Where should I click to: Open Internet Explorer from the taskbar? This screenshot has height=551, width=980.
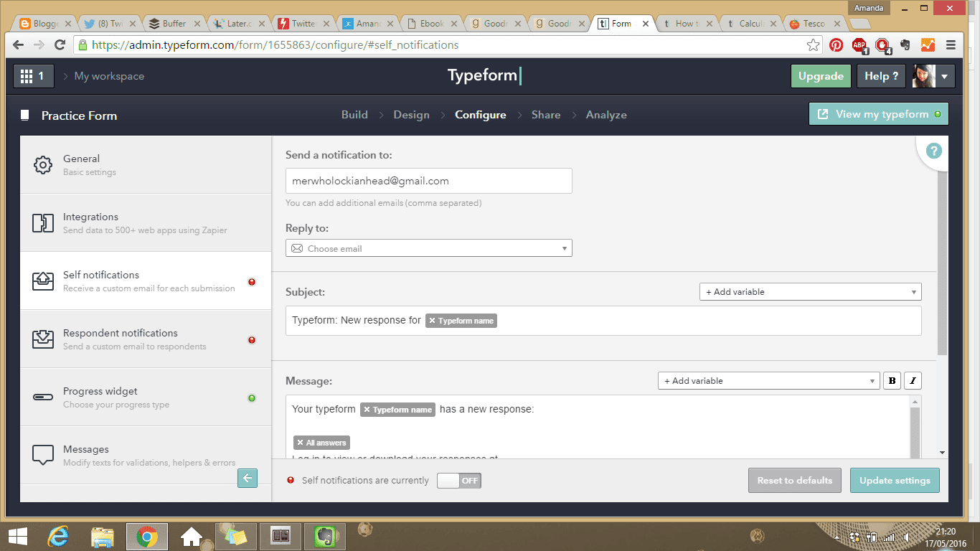[58, 536]
